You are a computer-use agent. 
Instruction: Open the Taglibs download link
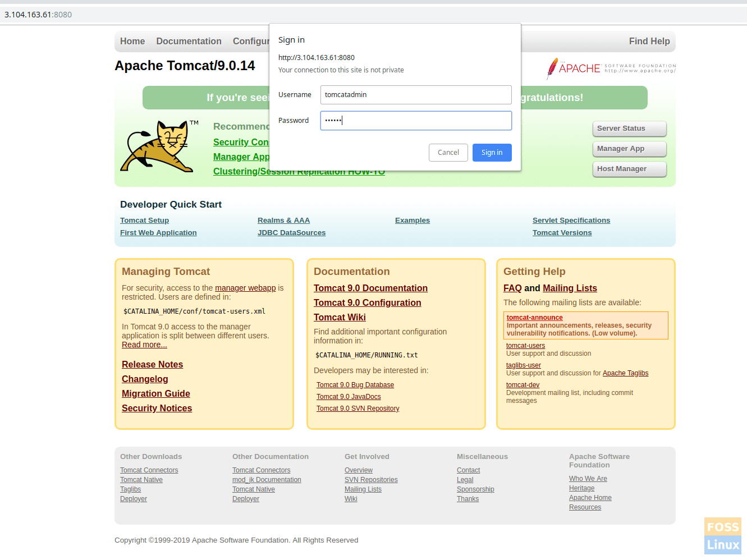click(x=130, y=489)
